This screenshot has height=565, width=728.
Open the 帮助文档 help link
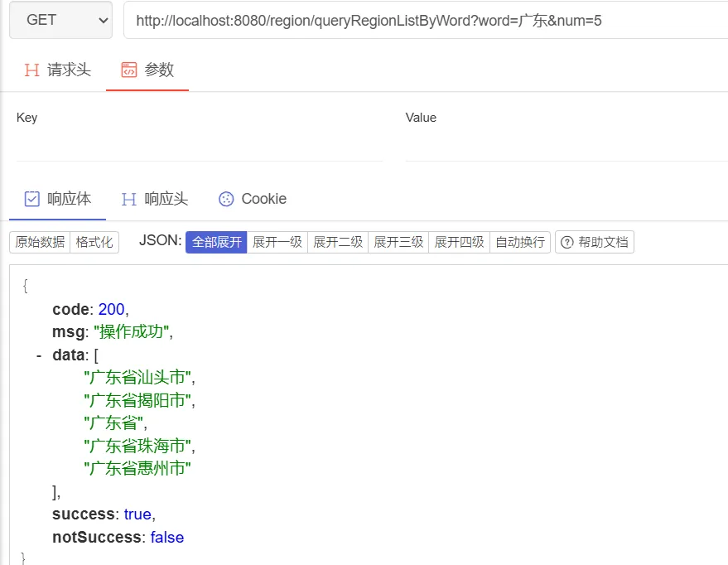pos(595,242)
